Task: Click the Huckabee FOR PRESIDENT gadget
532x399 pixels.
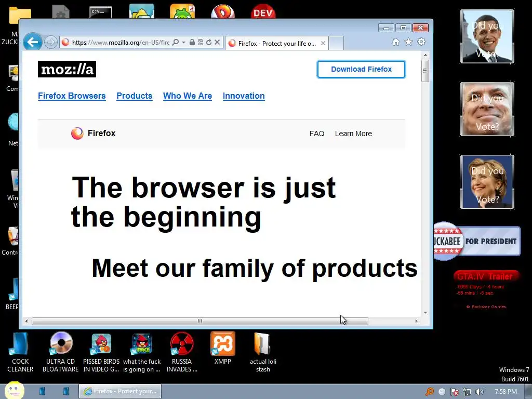Action: [477, 241]
